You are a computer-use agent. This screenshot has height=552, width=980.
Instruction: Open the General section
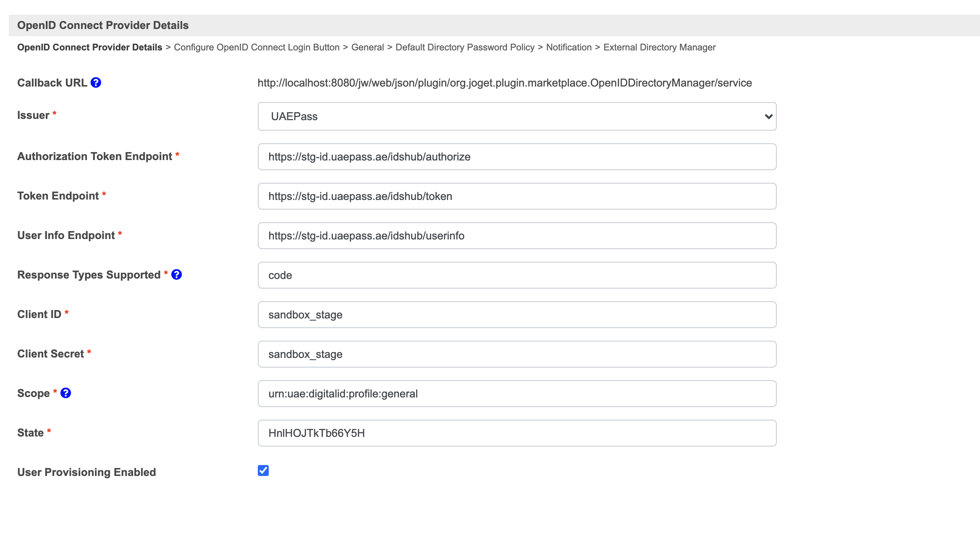[367, 47]
